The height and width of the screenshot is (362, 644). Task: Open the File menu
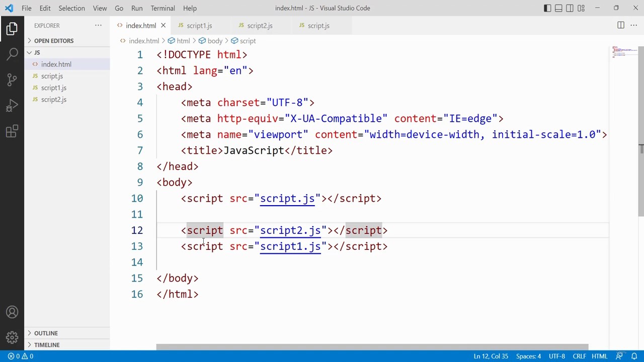pyautogui.click(x=27, y=8)
